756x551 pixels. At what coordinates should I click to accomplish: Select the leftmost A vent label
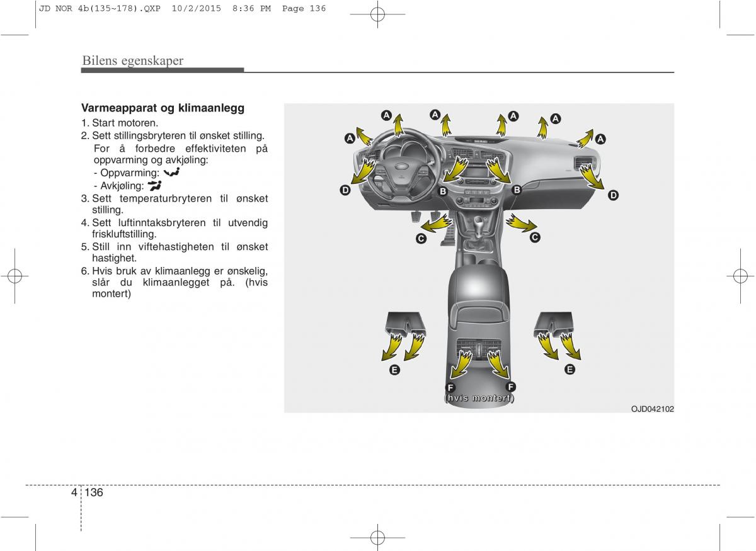coord(349,139)
